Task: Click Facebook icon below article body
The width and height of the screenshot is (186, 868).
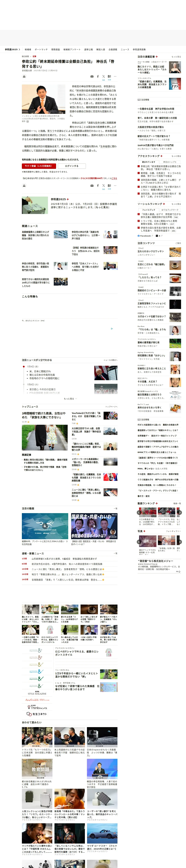Action: [98, 186]
